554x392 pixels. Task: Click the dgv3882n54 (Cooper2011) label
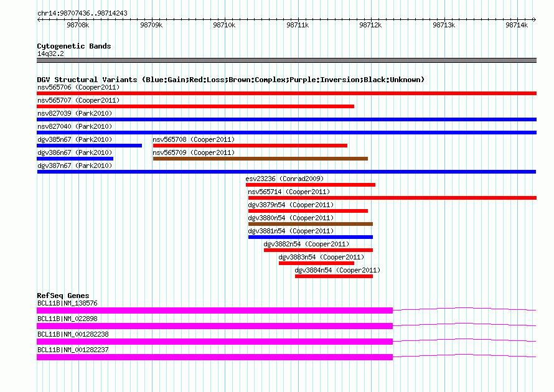pos(306,244)
